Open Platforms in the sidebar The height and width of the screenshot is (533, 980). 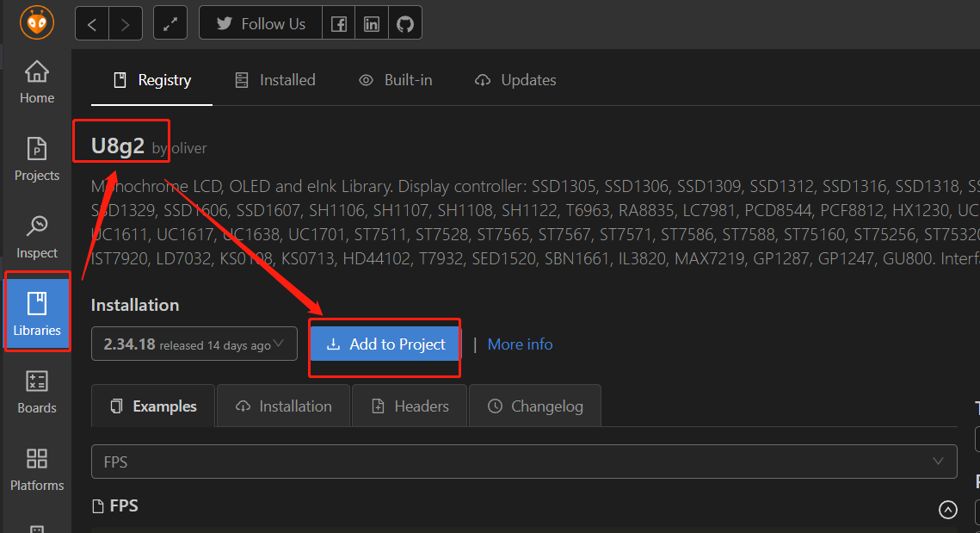[x=37, y=470]
